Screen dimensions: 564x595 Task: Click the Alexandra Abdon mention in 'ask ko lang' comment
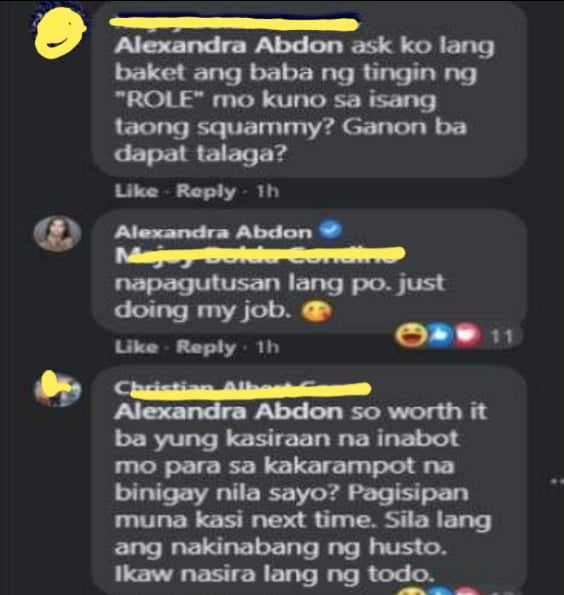(228, 46)
